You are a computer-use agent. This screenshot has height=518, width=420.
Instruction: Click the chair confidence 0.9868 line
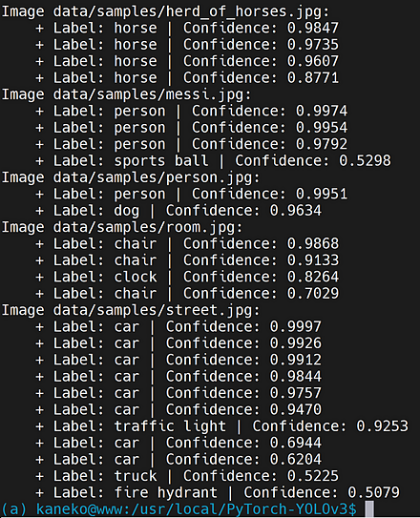(187, 244)
